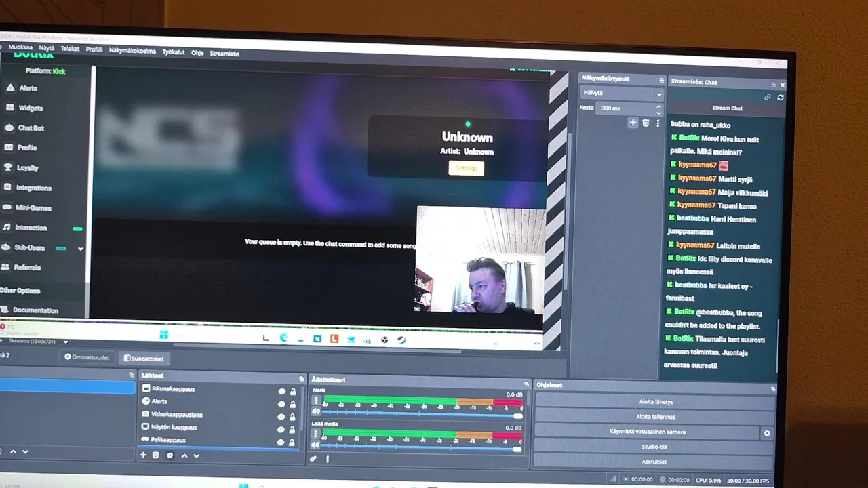Screen dimensions: 868x488
Task: Expand Sub-Users section in BotRix sidebar
Action: (x=80, y=249)
